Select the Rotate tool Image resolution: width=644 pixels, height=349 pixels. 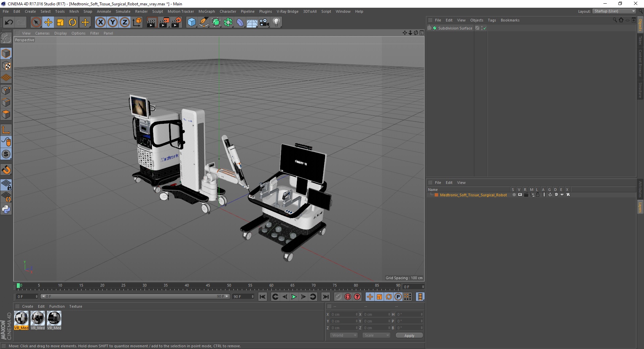(x=72, y=22)
